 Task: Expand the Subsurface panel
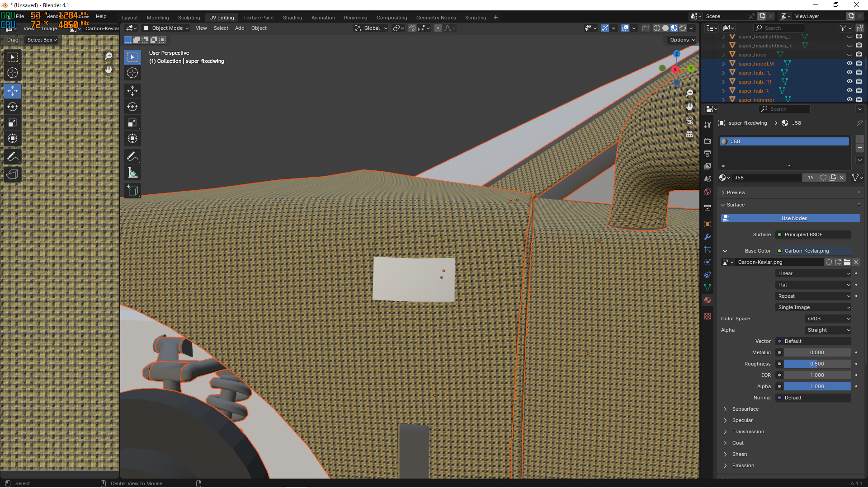click(745, 409)
